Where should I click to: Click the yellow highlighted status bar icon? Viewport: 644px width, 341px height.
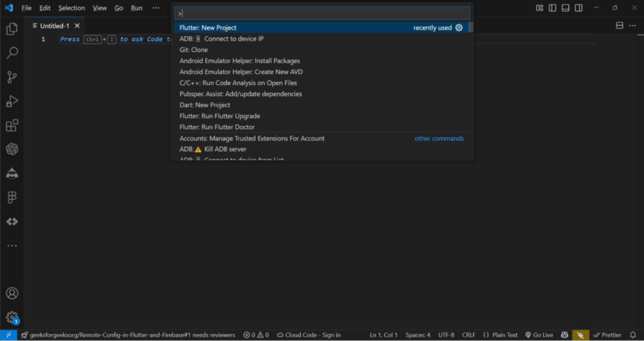pyautogui.click(x=580, y=335)
